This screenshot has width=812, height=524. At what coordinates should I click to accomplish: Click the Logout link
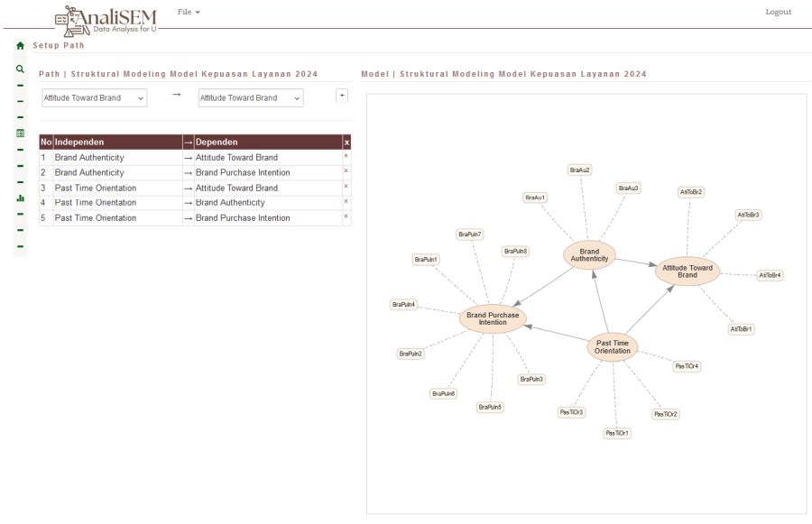[x=777, y=12]
